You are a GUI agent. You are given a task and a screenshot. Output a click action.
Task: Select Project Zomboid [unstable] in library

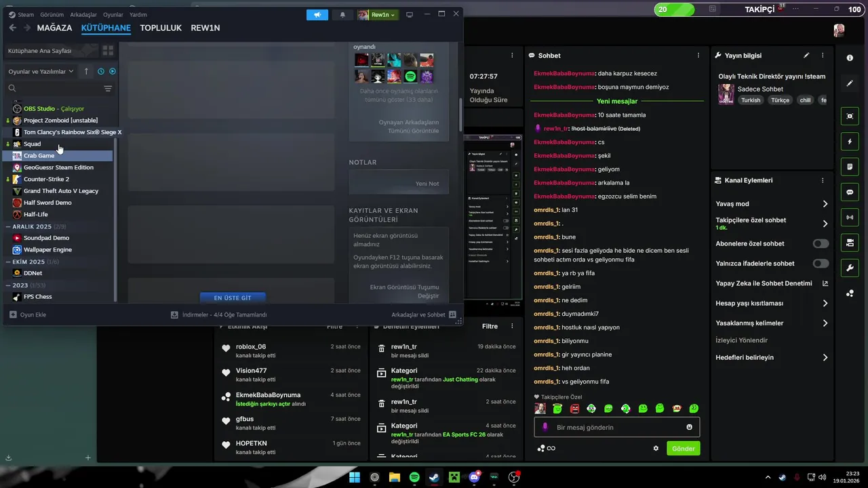pyautogui.click(x=59, y=120)
